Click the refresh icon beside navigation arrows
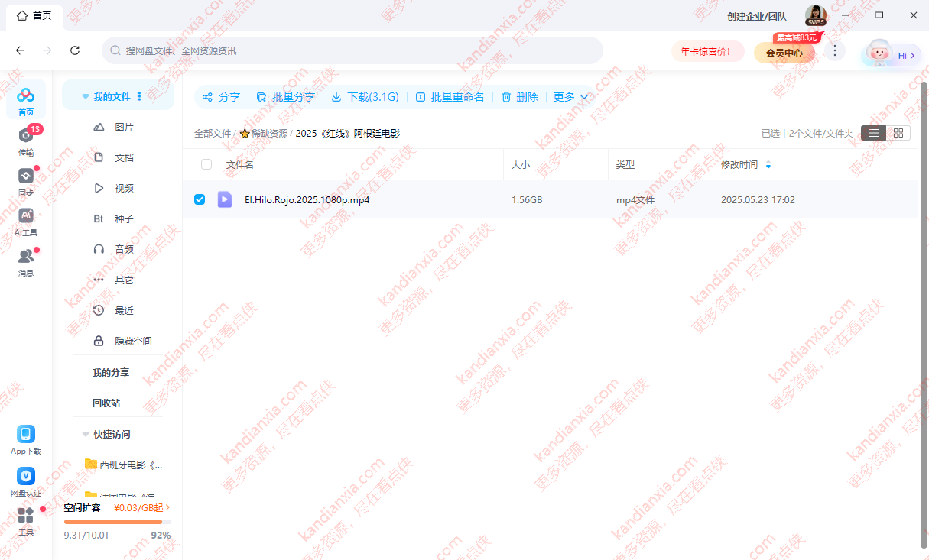The width and height of the screenshot is (929, 560). [x=75, y=50]
